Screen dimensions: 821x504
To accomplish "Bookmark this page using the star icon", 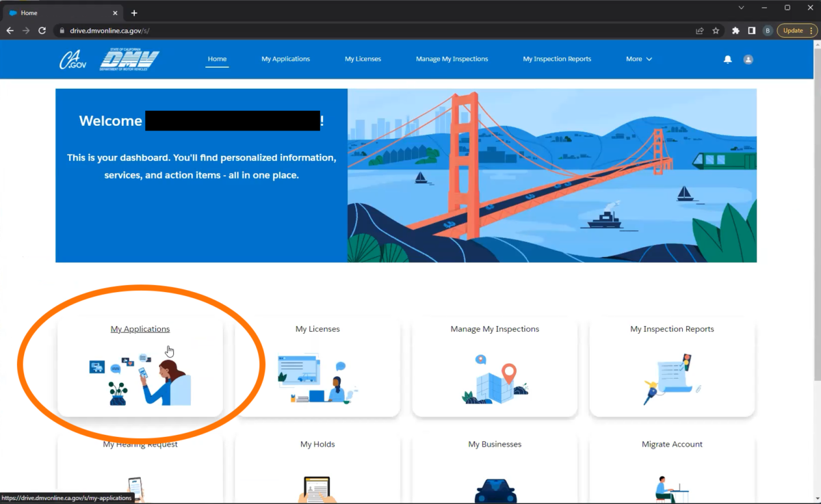I will [x=716, y=30].
